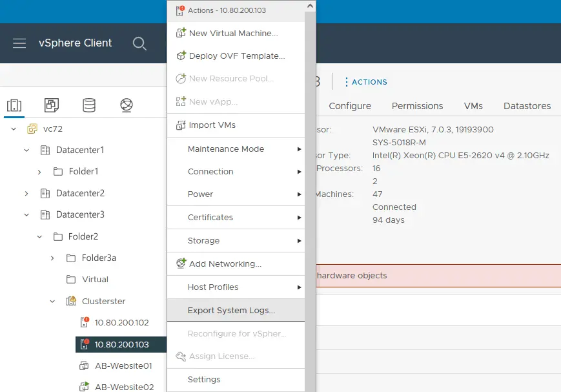
Task: Open the Configure tab
Action: 350,106
